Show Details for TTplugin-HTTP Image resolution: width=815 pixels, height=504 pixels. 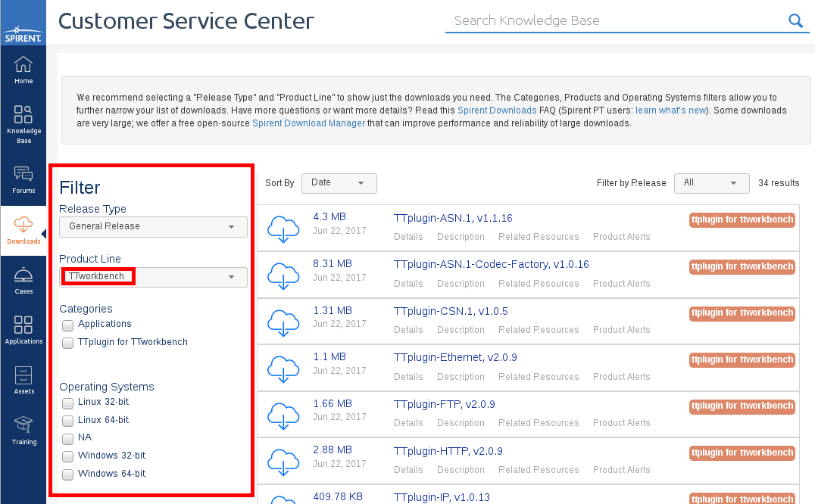pos(408,470)
